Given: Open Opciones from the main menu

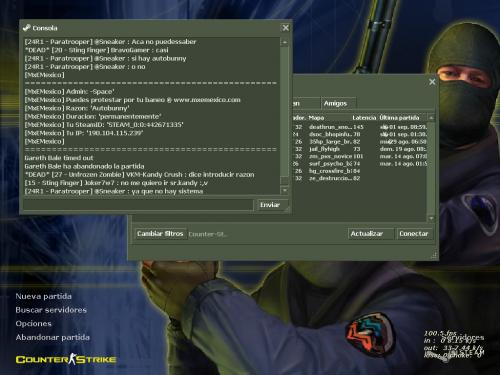Looking at the screenshot, I should 34,324.
